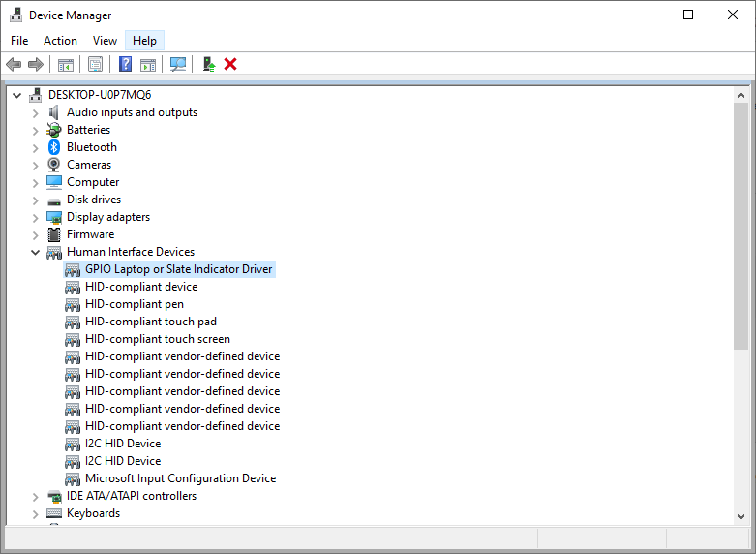Viewport: 756px width, 554px height.
Task: Click the vertical scrollbar thumb
Action: click(741, 226)
